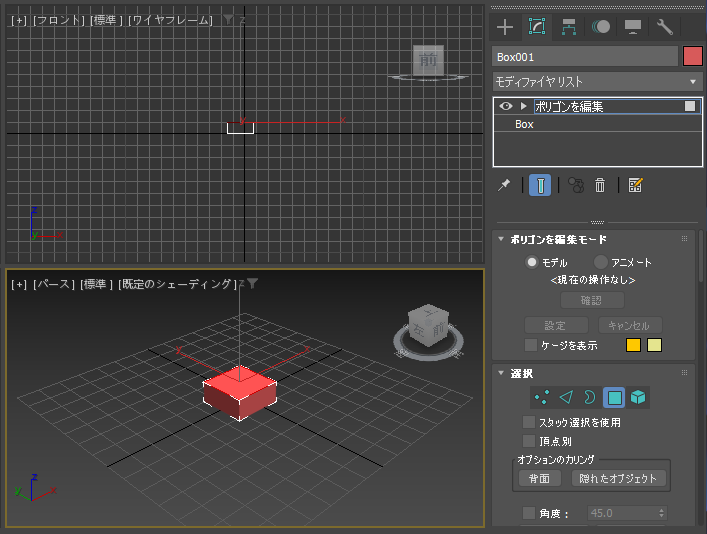Screen dimensions: 707x534
Task: Click the 確認 button
Action: click(x=592, y=300)
